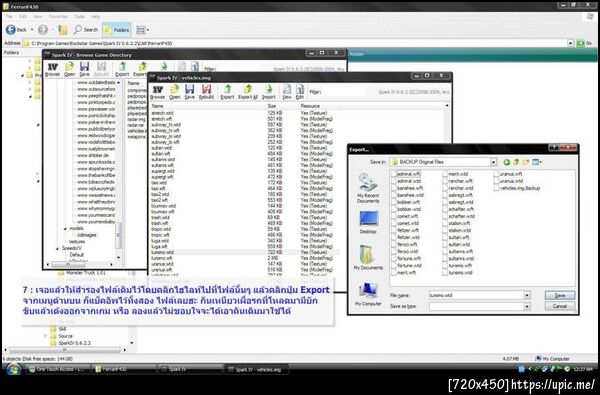Go back using Export dialog green arrow
Image resolution: width=600 pixels, height=395 pixels.
point(507,162)
